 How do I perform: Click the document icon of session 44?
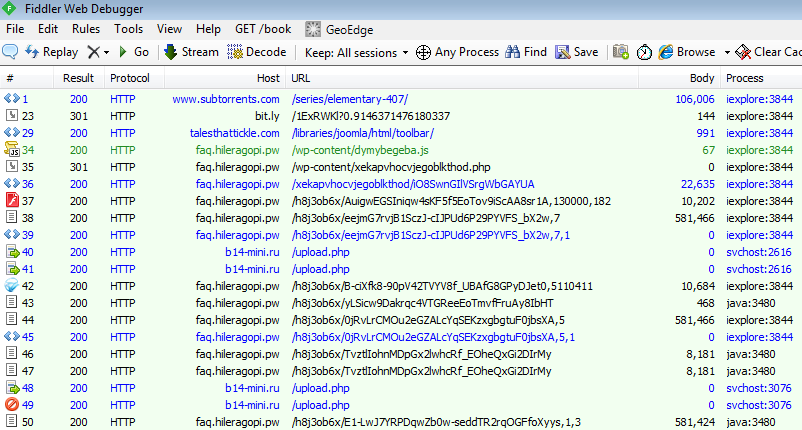[x=11, y=319]
